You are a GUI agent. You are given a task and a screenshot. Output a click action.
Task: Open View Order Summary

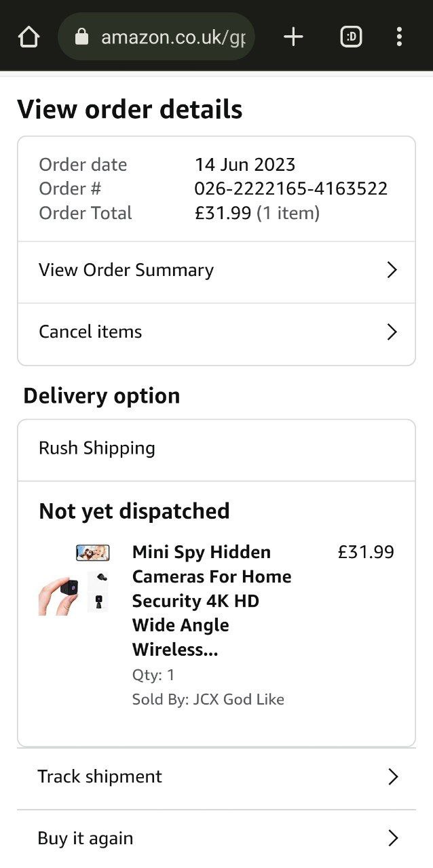click(x=126, y=271)
